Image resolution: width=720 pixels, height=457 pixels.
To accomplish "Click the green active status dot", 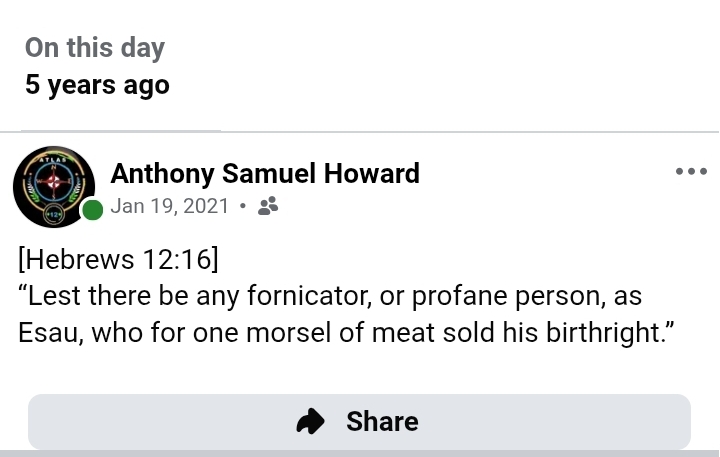I will [x=93, y=210].
